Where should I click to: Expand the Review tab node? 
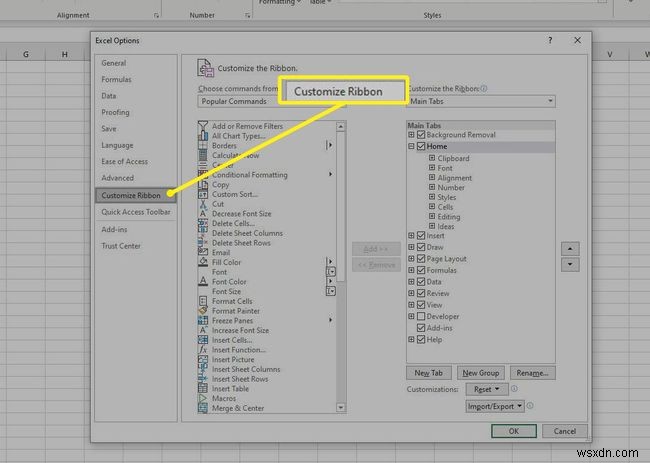click(x=411, y=293)
